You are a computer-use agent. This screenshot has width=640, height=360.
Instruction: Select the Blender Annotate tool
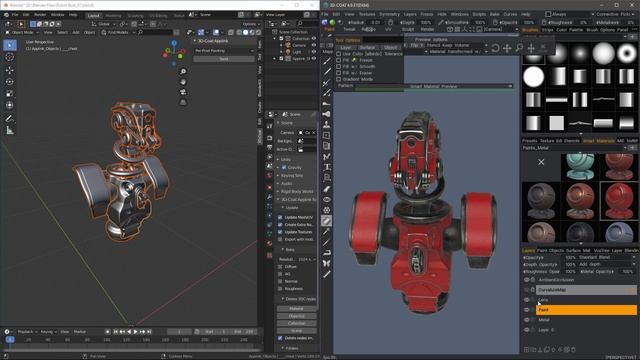pyautogui.click(x=10, y=119)
